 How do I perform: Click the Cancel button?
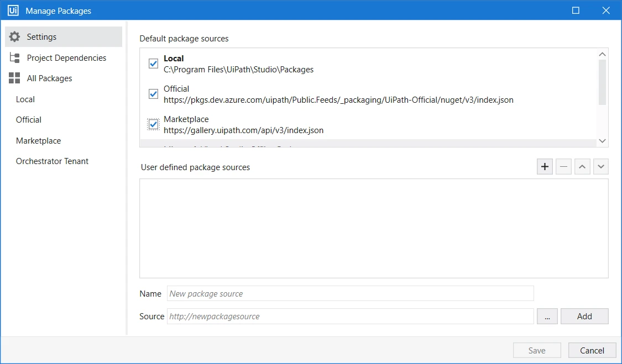click(x=592, y=350)
